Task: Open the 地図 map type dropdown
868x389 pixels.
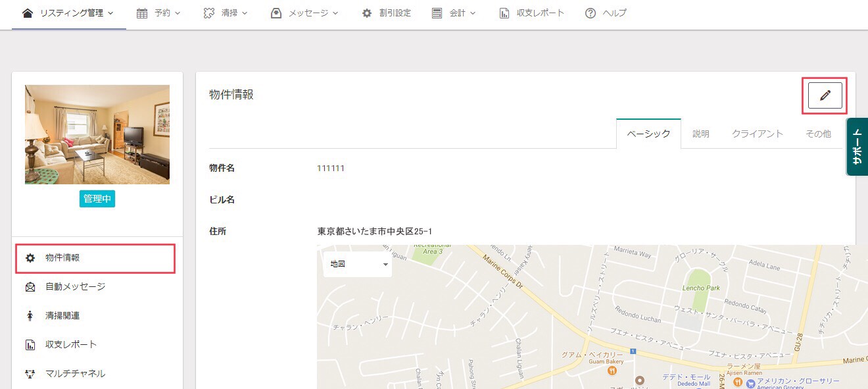Action: point(358,264)
